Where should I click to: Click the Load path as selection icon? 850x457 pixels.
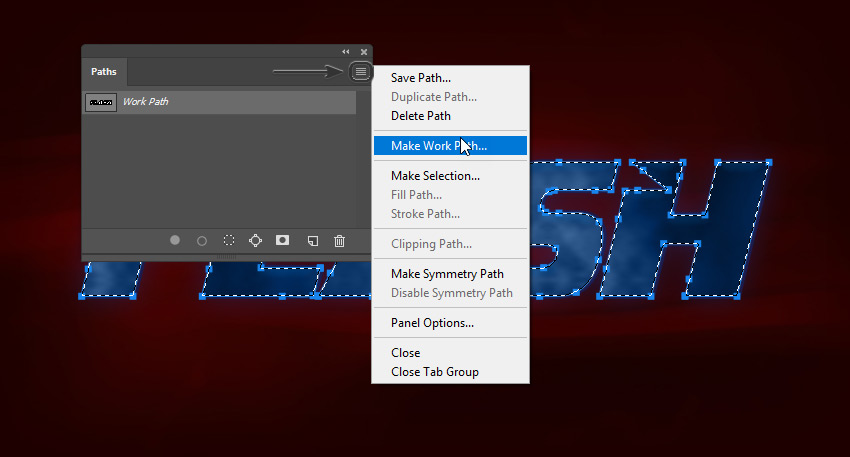(x=229, y=240)
